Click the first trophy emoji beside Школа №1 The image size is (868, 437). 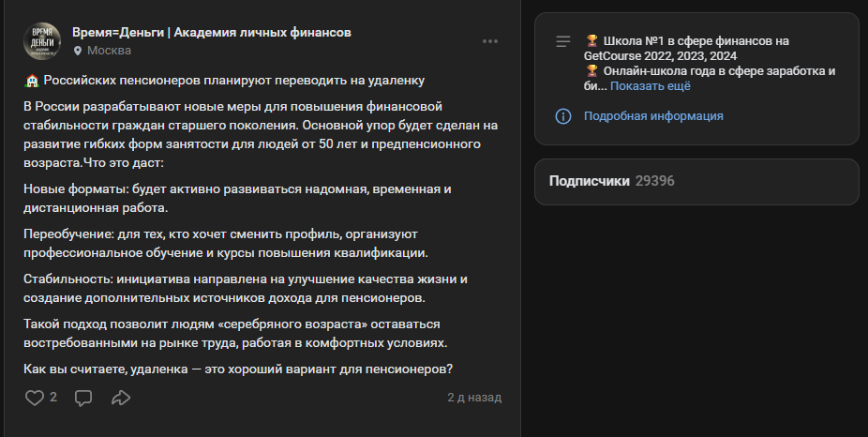591,41
